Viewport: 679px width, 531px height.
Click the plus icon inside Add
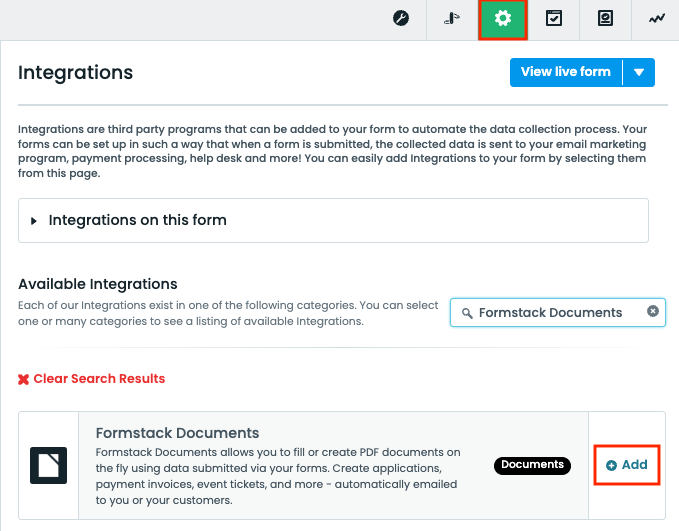(611, 466)
